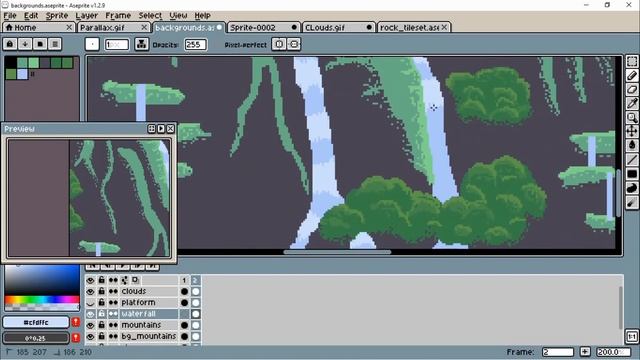Select the bg_mountains layer name

pos(149,336)
